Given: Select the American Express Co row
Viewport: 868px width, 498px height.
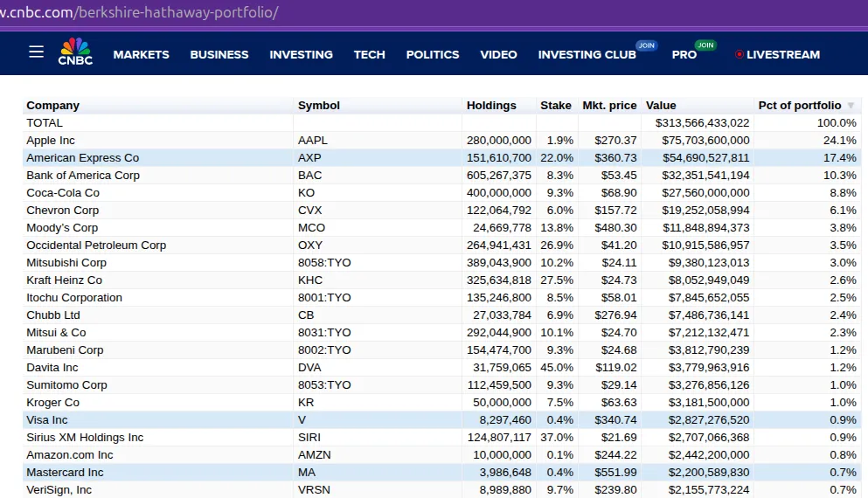Looking at the screenshot, I should (x=441, y=157).
